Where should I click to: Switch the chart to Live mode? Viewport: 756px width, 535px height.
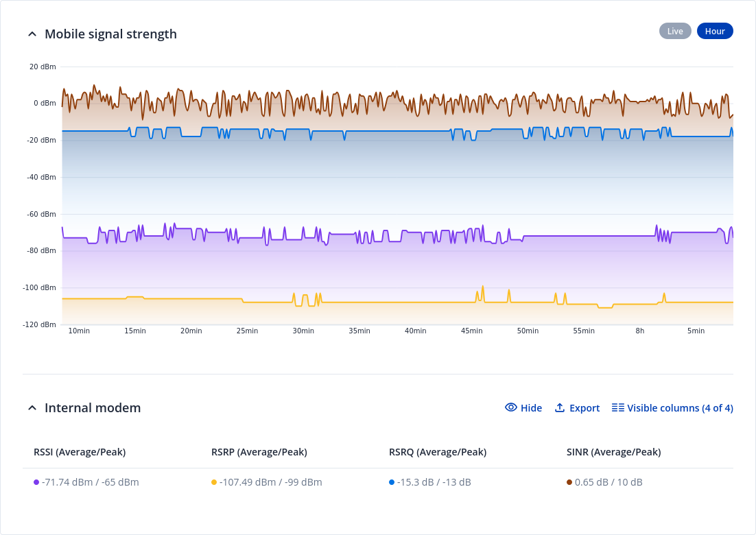coord(675,31)
